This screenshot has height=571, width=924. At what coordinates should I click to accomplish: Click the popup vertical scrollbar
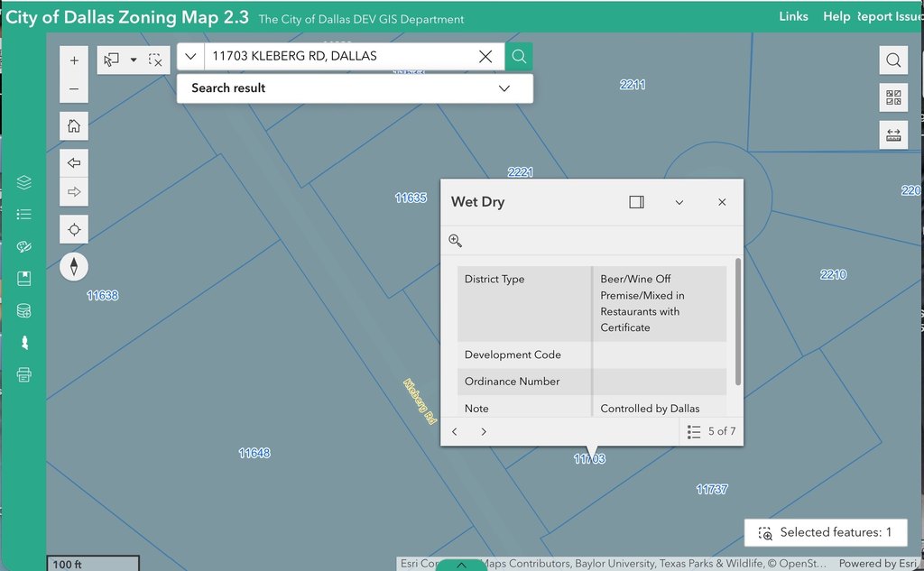click(738, 322)
